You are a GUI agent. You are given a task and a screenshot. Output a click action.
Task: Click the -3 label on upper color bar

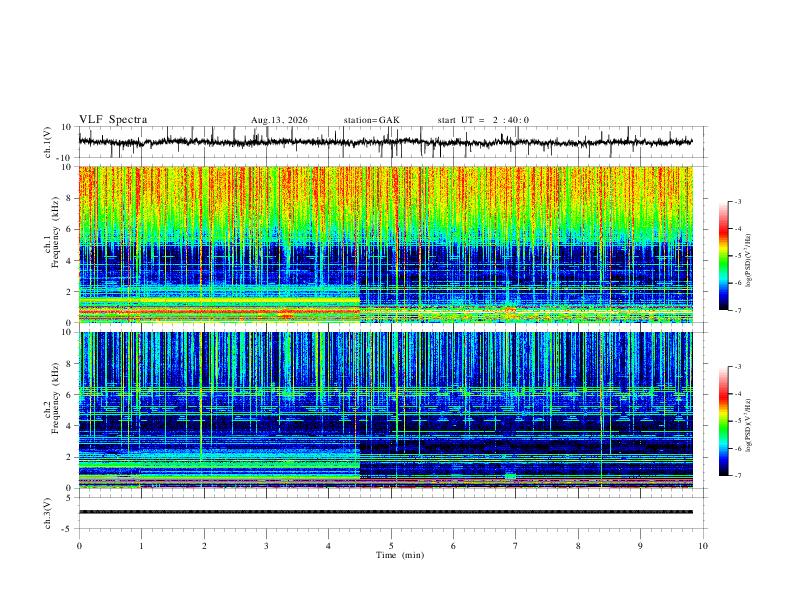tap(737, 201)
